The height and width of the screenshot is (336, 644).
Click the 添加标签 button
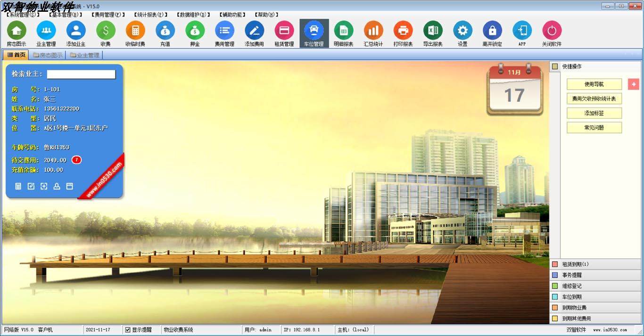[x=594, y=113]
